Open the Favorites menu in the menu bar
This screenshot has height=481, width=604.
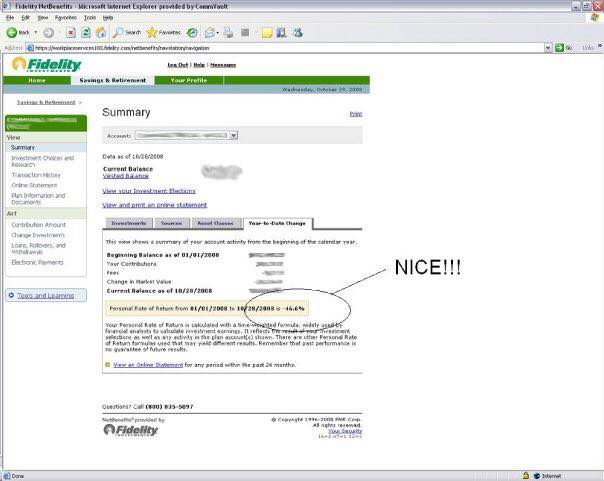tap(65, 17)
